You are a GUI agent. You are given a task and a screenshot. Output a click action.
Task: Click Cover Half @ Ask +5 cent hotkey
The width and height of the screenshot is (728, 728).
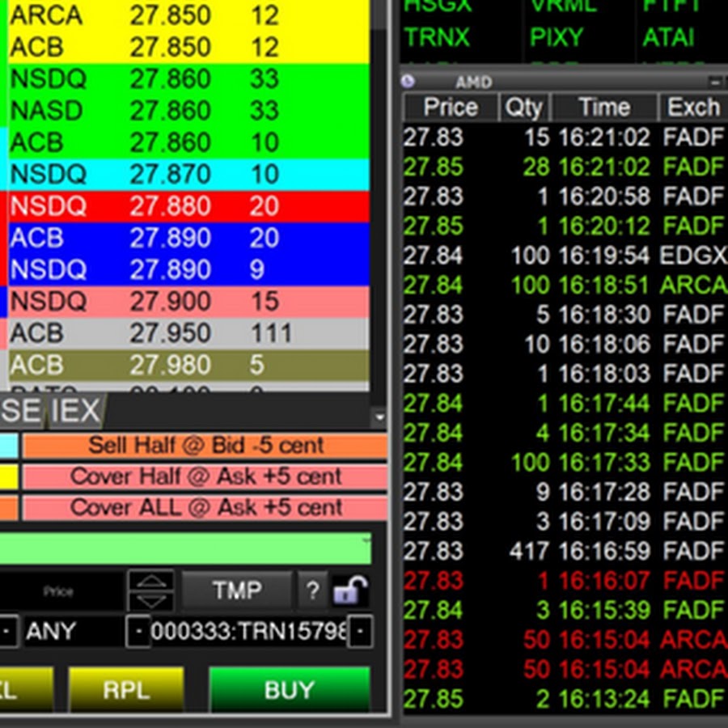click(x=205, y=476)
